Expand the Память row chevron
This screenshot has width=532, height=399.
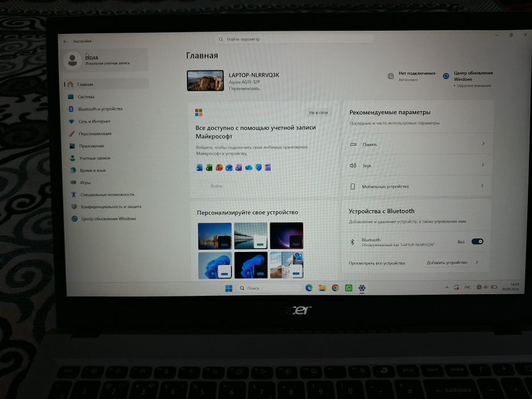tap(483, 144)
